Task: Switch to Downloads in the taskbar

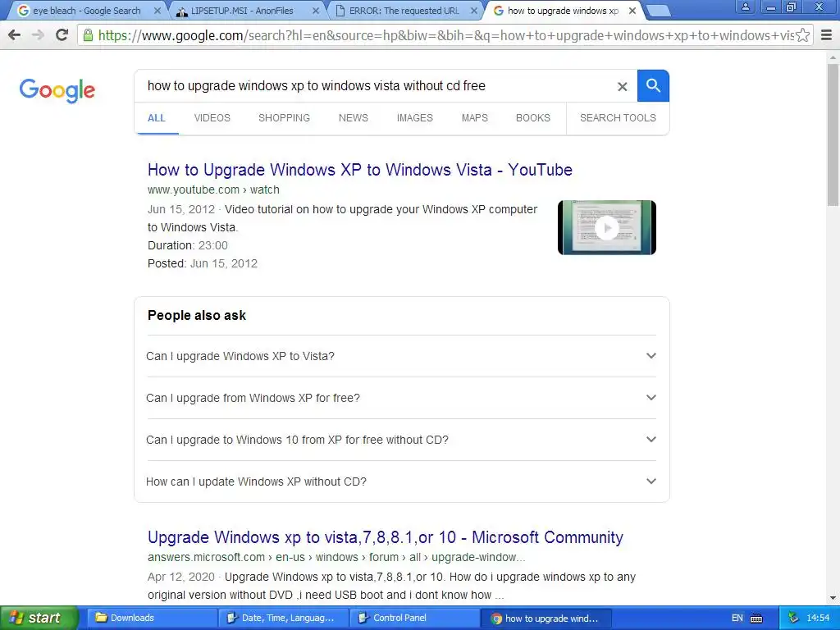Action: [151, 619]
